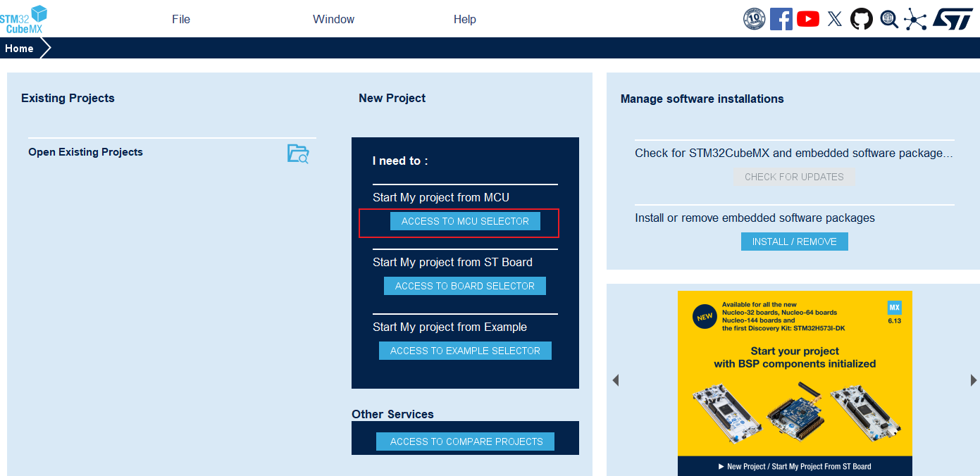Click 'Check for STM32CubeMX and embedded software' text
Viewport: 980px width, 476px height.
click(x=794, y=153)
